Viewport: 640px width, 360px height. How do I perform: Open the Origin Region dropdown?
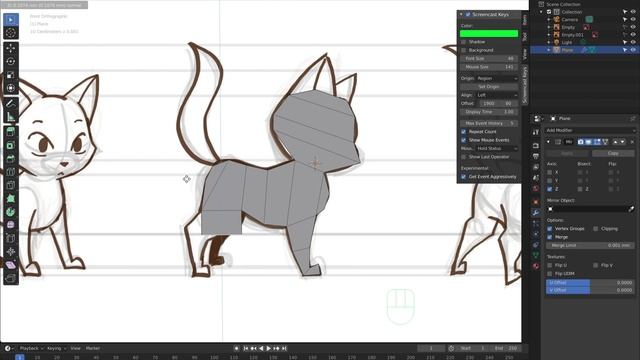click(498, 78)
